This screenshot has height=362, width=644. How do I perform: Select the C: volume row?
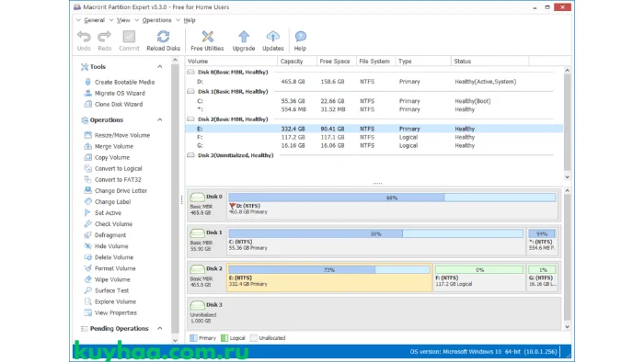[x=374, y=101]
